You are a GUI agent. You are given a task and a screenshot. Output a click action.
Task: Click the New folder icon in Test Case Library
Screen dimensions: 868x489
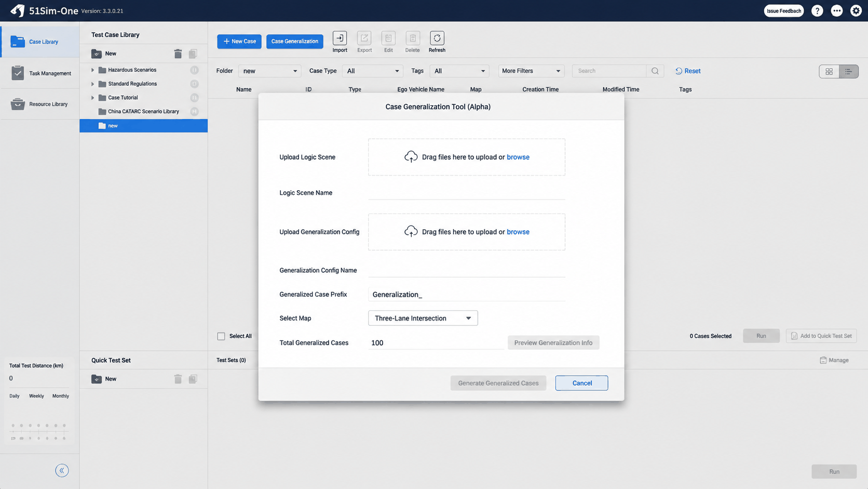click(97, 54)
